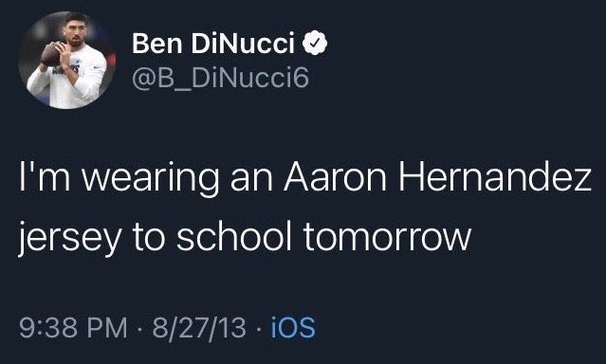Click the verified checkmark badge
The image size is (606, 364).
(315, 43)
